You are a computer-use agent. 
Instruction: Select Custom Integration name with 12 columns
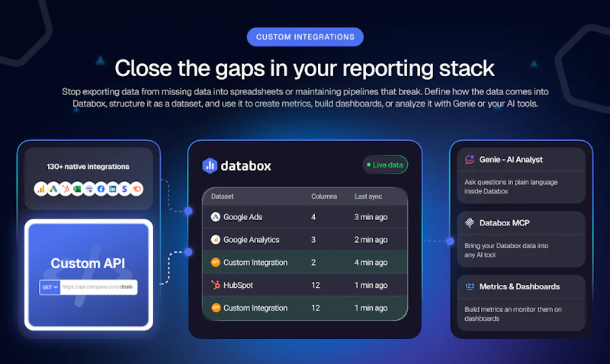pyautogui.click(x=255, y=308)
